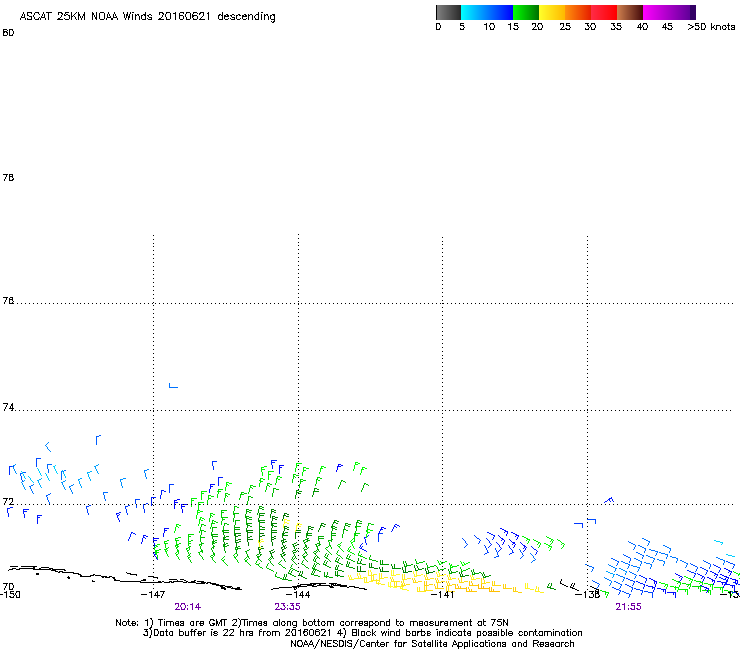Select the yellow 20-25 knots legend segment
Screen dimensions: 740x650
click(x=552, y=12)
